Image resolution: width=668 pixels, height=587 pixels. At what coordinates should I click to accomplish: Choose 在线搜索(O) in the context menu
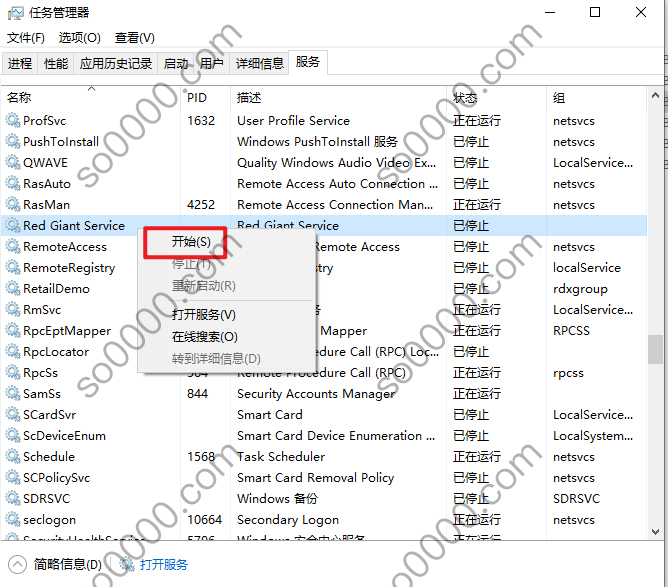click(204, 337)
